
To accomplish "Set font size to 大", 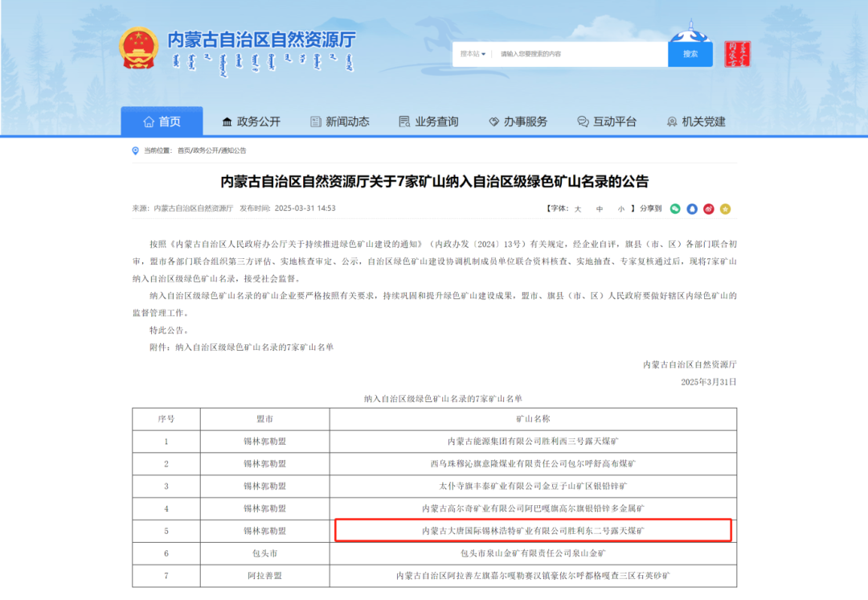I will coord(577,209).
